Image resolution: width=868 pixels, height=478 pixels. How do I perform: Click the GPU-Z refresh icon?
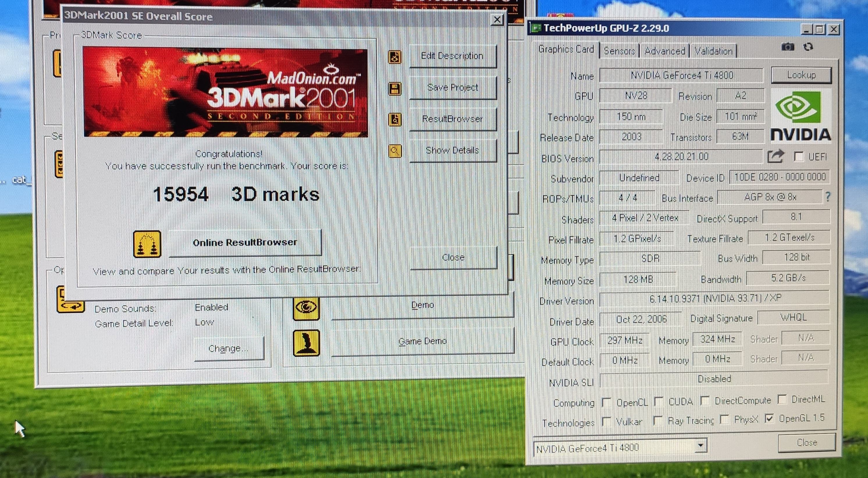808,47
